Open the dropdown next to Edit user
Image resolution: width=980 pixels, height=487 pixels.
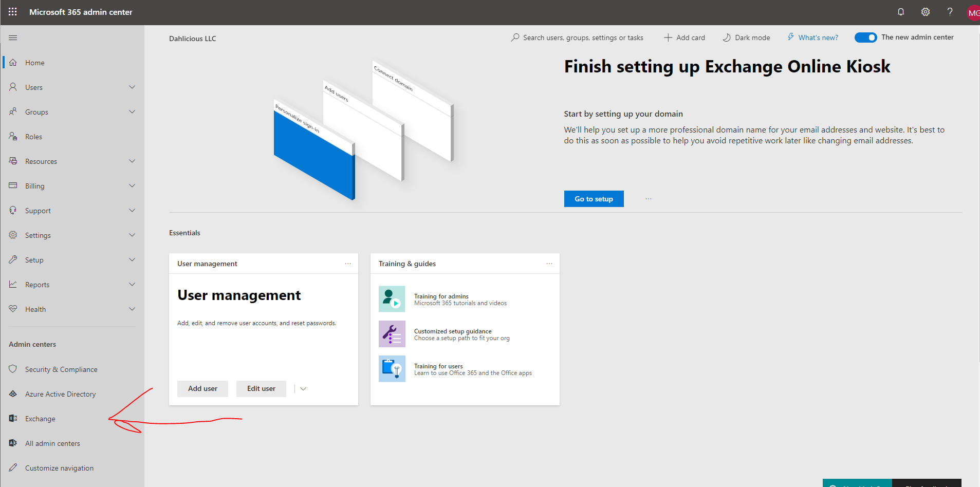pos(303,389)
